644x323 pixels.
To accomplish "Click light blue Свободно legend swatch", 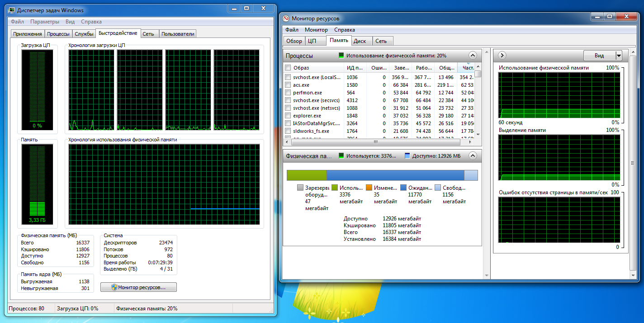I will [438, 187].
